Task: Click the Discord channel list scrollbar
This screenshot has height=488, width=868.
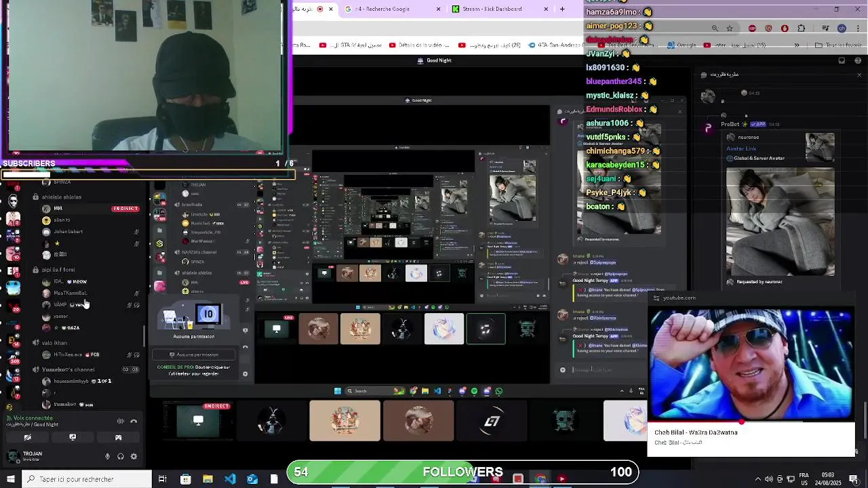Action: point(144,337)
